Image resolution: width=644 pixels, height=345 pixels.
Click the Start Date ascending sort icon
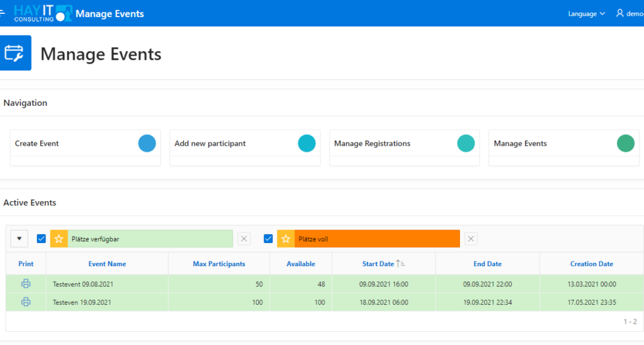[400, 264]
